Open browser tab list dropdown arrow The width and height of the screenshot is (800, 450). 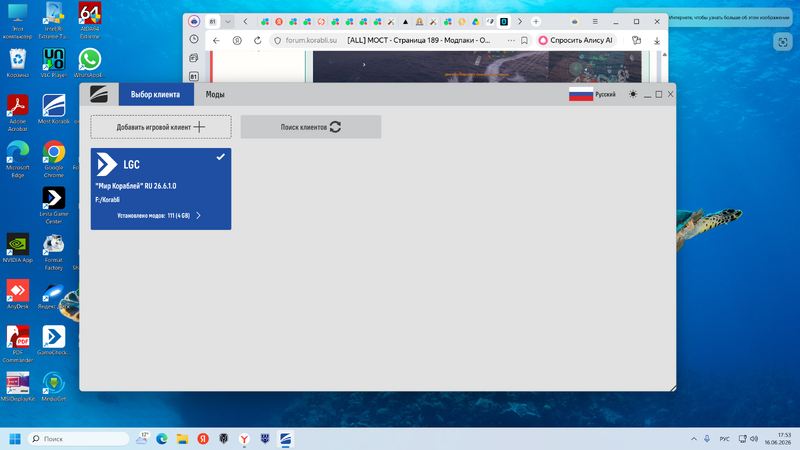pos(228,21)
